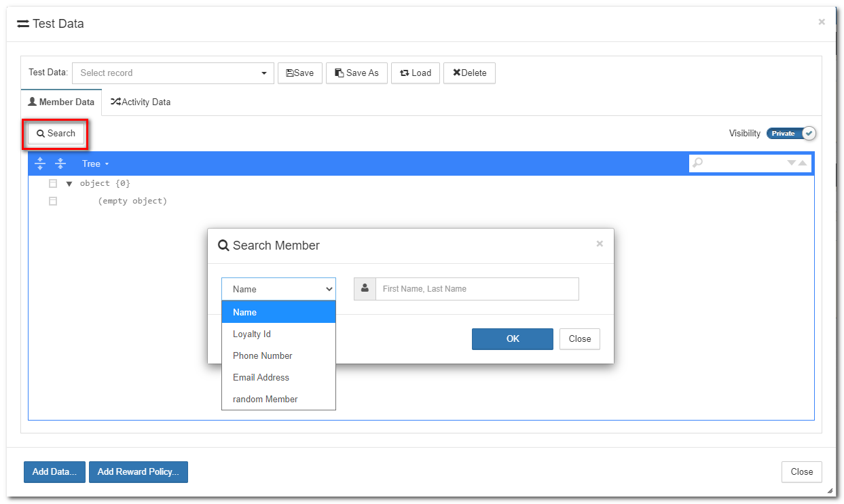844x504 pixels.
Task: Click the next search result arrow
Action: pos(791,163)
